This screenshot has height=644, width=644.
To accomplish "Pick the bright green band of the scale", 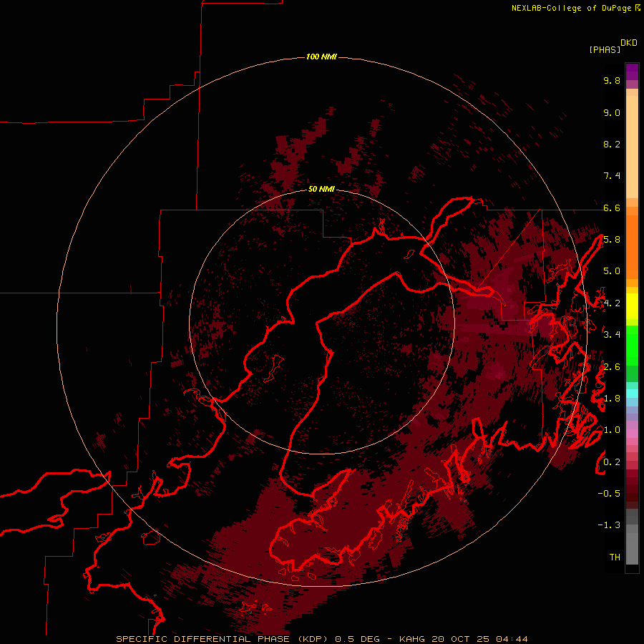I will click(632, 345).
